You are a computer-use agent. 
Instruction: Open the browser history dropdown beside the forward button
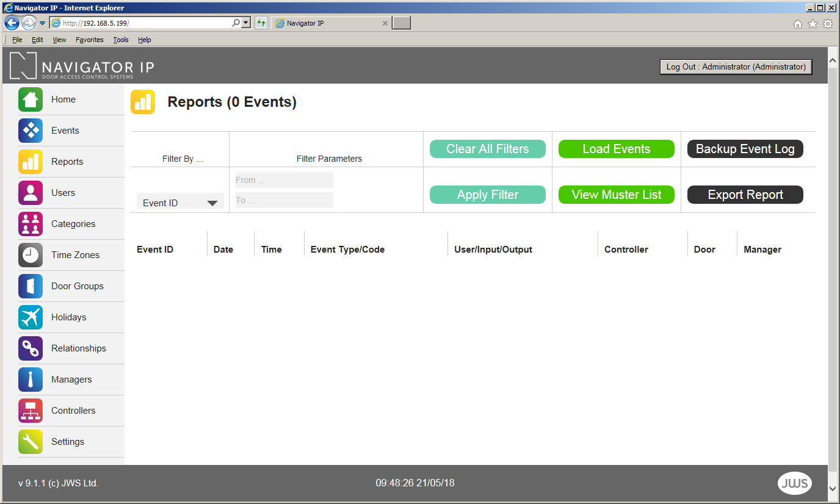(43, 23)
